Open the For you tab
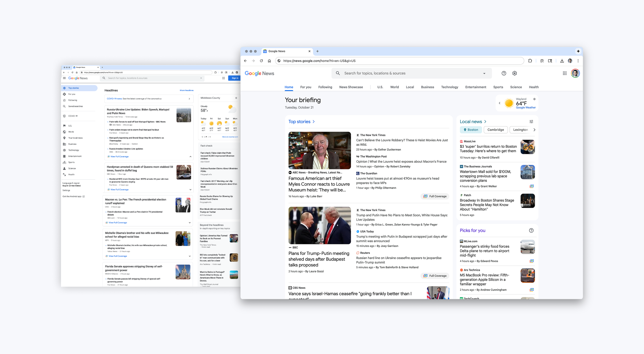This screenshot has height=354, width=644. pos(306,87)
